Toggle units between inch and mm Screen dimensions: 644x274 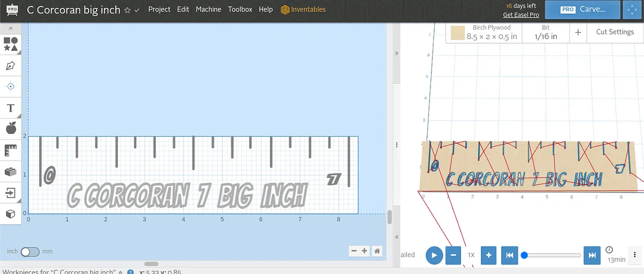pyautogui.click(x=30, y=251)
